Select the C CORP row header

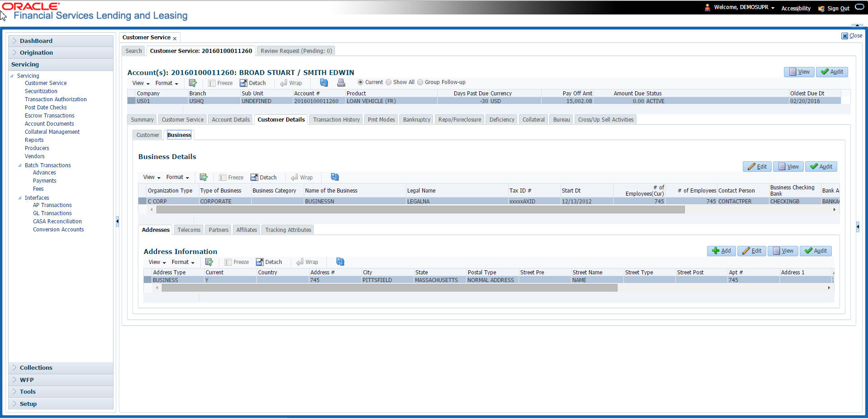(x=142, y=202)
